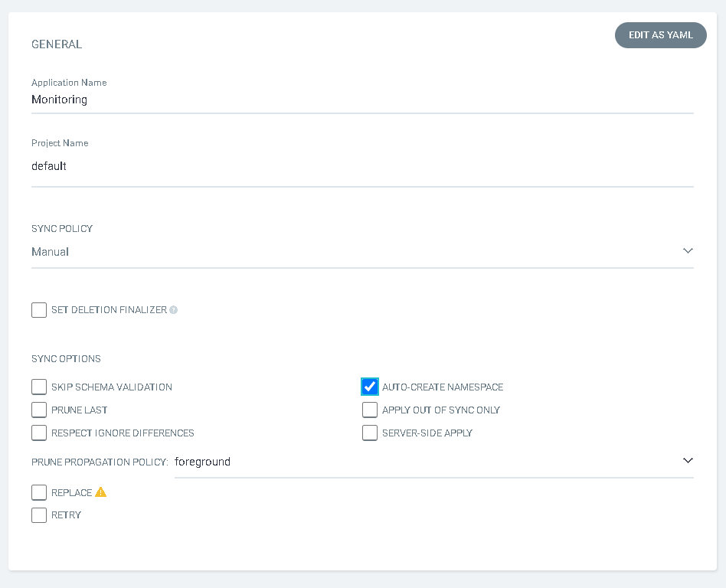Enable the Retry checkbox

click(39, 515)
